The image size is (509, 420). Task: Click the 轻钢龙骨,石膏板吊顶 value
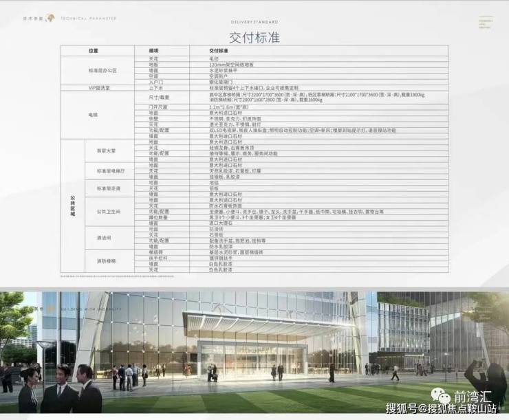[231, 148]
